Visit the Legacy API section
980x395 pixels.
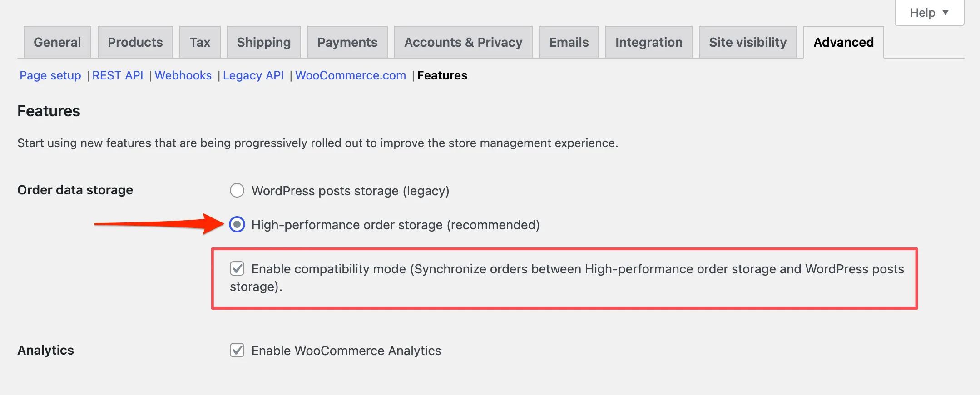pyautogui.click(x=253, y=75)
